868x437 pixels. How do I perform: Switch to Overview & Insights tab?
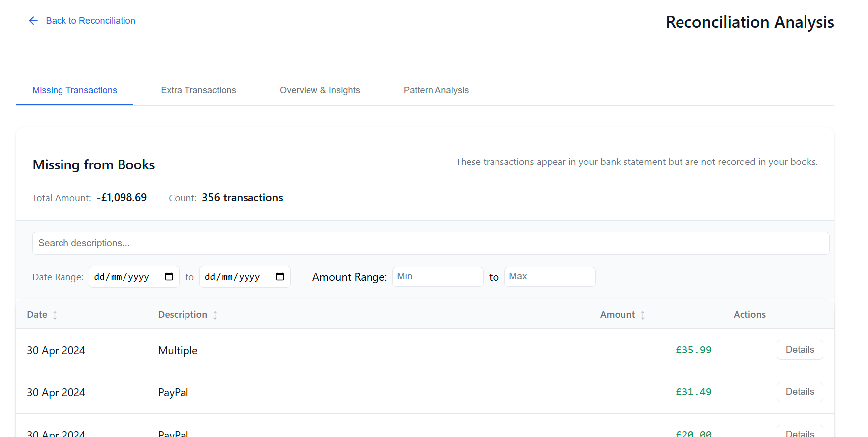coord(319,90)
